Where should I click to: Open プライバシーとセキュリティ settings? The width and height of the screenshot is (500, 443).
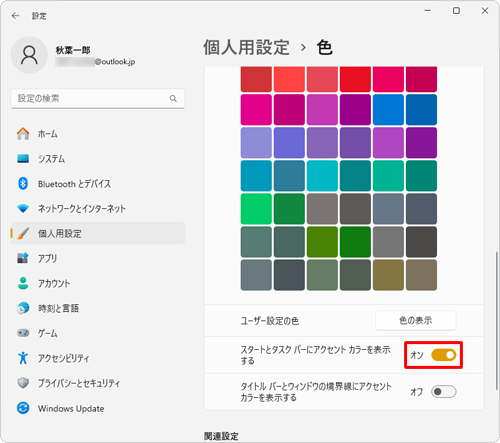tap(98, 383)
